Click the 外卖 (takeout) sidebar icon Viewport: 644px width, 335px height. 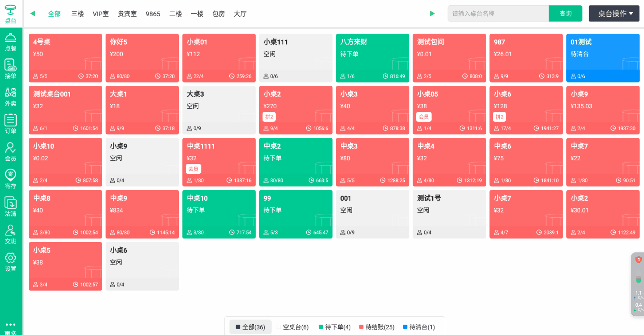[10, 97]
